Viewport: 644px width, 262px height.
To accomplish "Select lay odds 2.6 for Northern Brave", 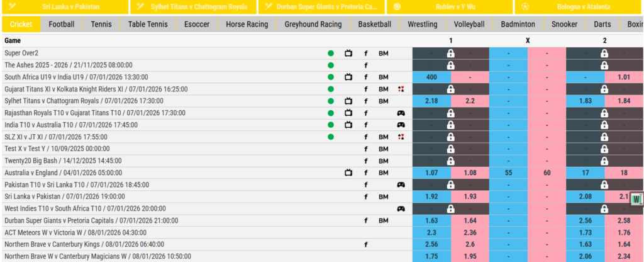I will coord(470,245).
